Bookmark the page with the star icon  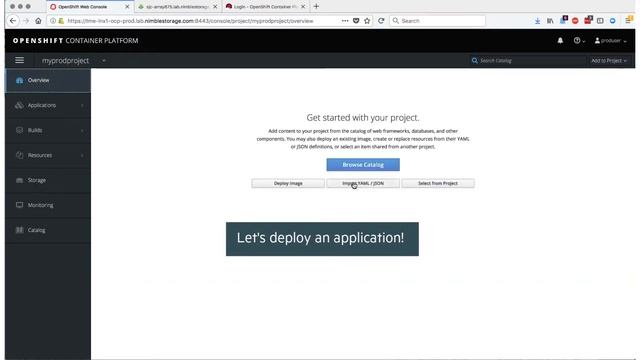[367, 20]
